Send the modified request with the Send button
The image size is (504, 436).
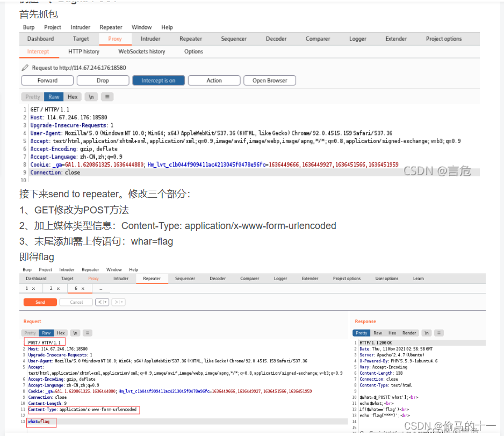click(x=40, y=302)
